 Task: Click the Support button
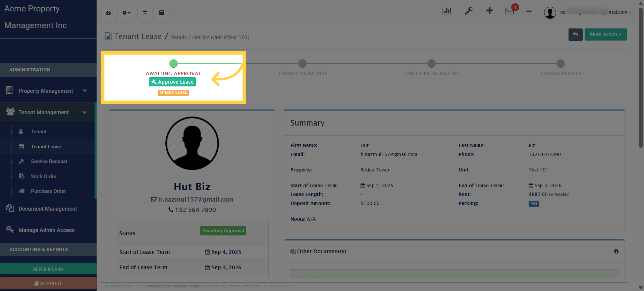[x=48, y=283]
